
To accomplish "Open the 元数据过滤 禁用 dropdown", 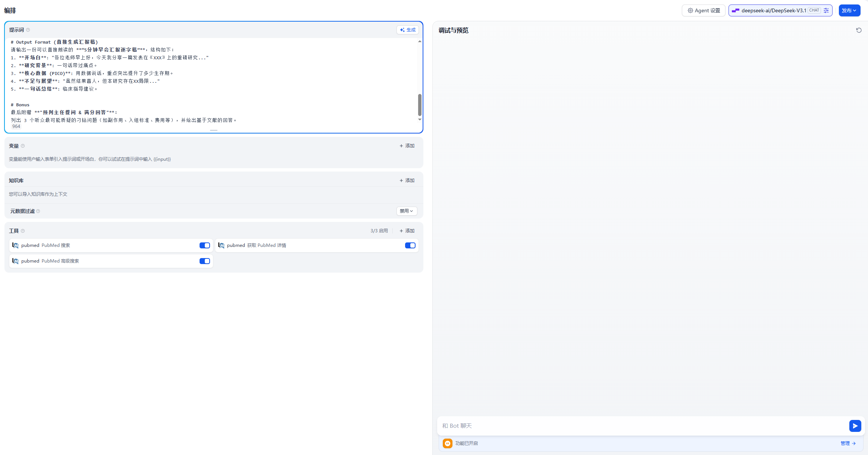I will pyautogui.click(x=406, y=211).
